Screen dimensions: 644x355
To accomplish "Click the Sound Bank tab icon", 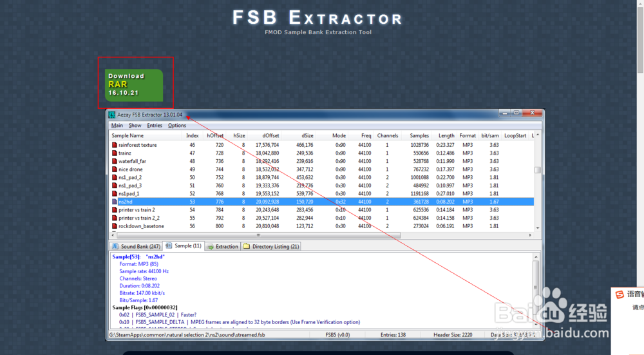I will point(115,246).
